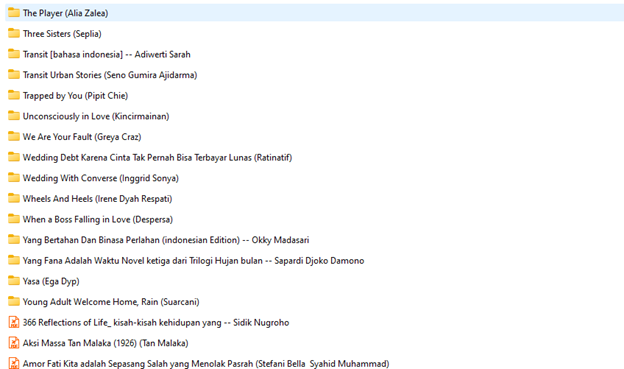The image size is (624, 369).
Task: Select Unconsciously in Love (Kincirmainan) name
Action: click(96, 116)
